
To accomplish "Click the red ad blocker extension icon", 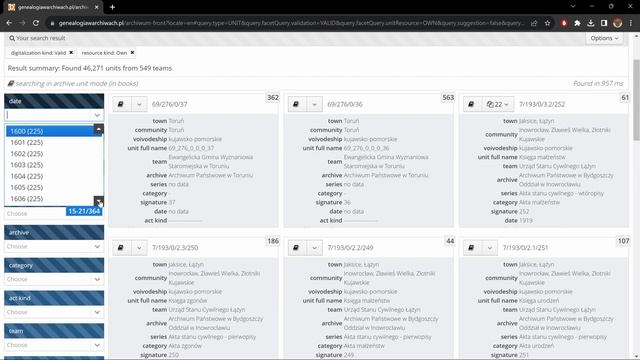I will tap(564, 23).
